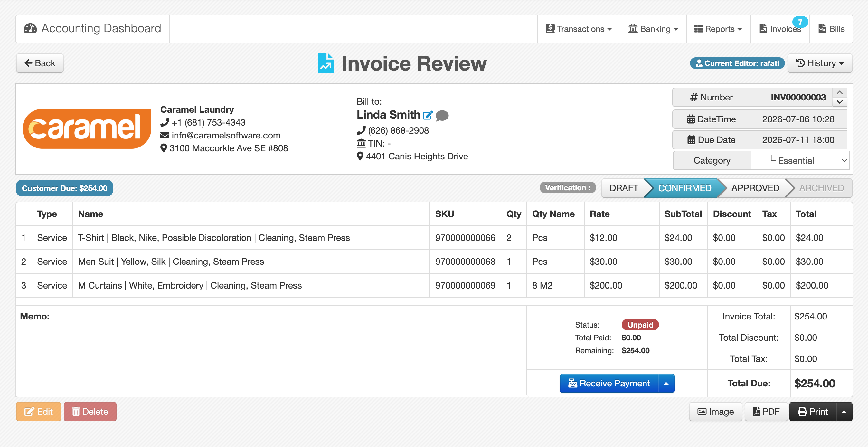
Task: Open the Transactions menu
Action: pyautogui.click(x=579, y=29)
